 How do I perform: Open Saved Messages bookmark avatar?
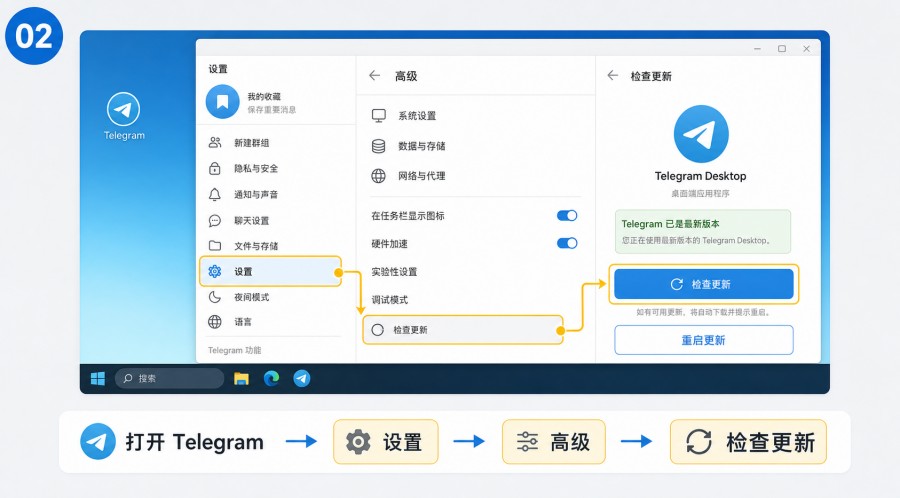222,102
